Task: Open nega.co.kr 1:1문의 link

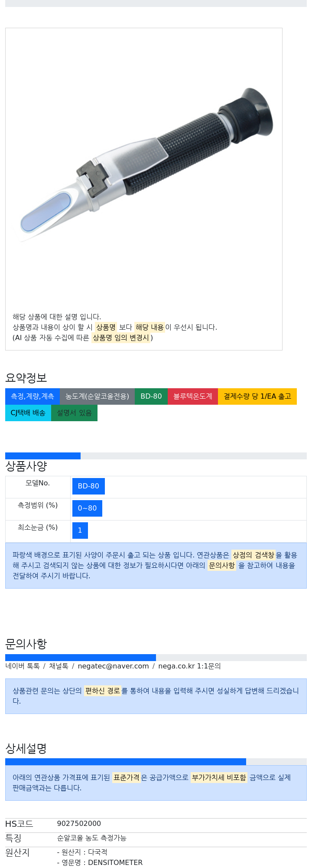Action: [x=189, y=666]
